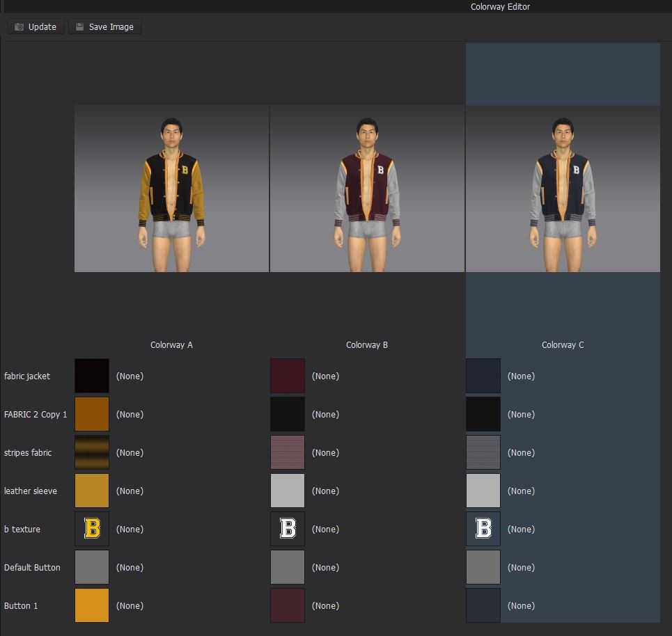Select the fabric jacket swatch in Colorway A
The width and height of the screenshot is (672, 636).
[x=91, y=376]
